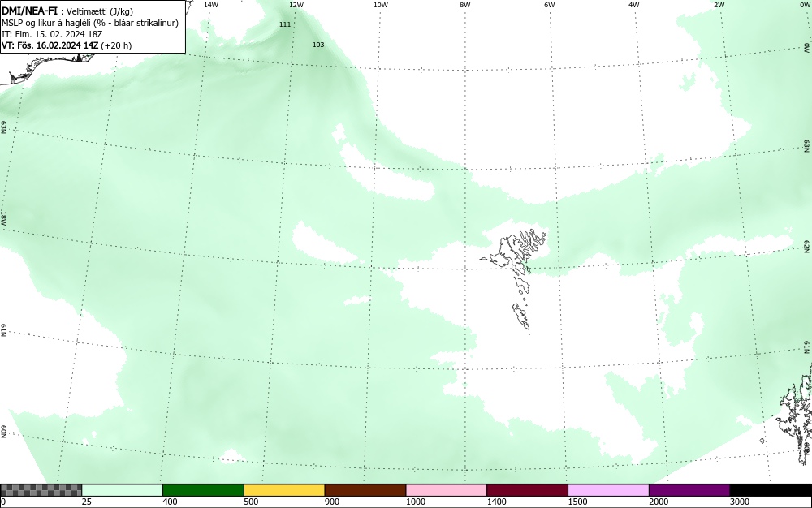812x508 pixels.
Task: Click the 4W longitude label
Action: pyautogui.click(x=634, y=5)
